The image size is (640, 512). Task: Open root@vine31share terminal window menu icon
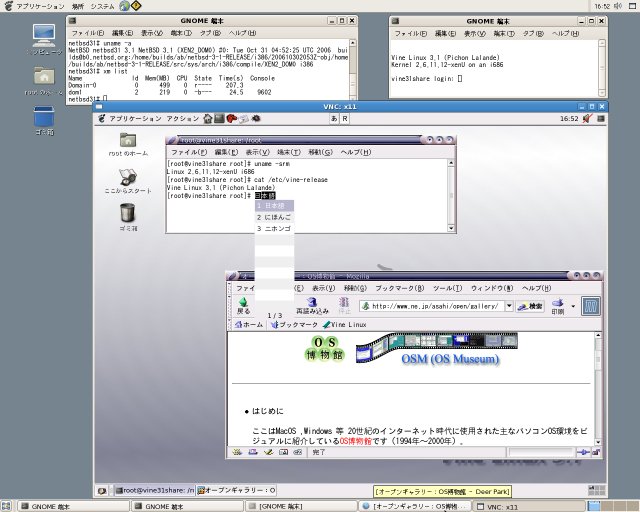171,140
